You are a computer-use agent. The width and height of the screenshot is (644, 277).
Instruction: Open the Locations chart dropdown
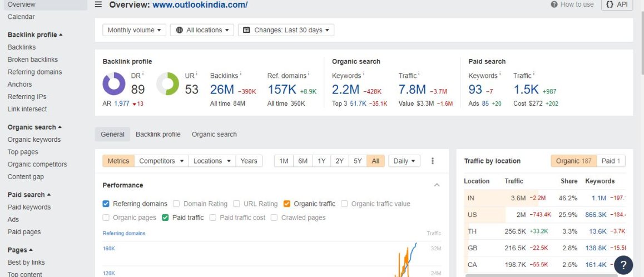point(212,161)
